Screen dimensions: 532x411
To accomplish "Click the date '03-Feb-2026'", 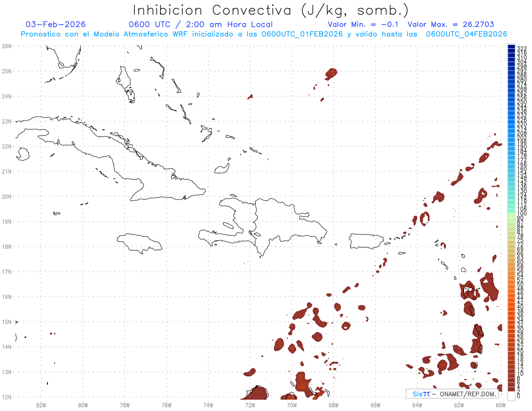I will pyautogui.click(x=56, y=24).
